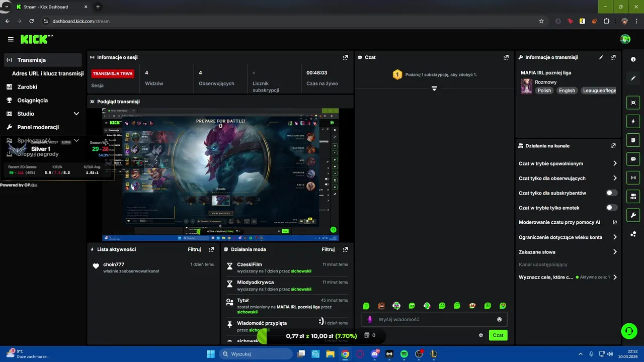Toggle the lightning bolt widget in sidebar
This screenshot has width=644, height=362.
click(x=633, y=121)
